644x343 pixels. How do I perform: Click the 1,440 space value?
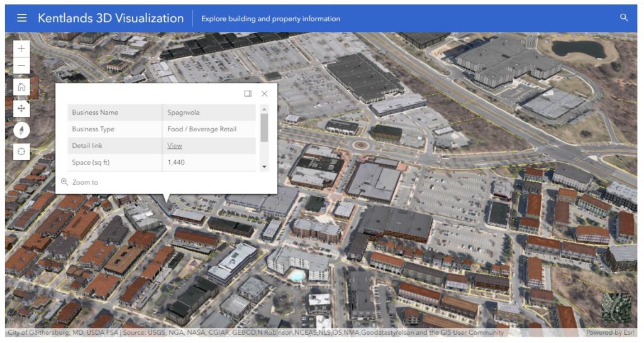[176, 163]
